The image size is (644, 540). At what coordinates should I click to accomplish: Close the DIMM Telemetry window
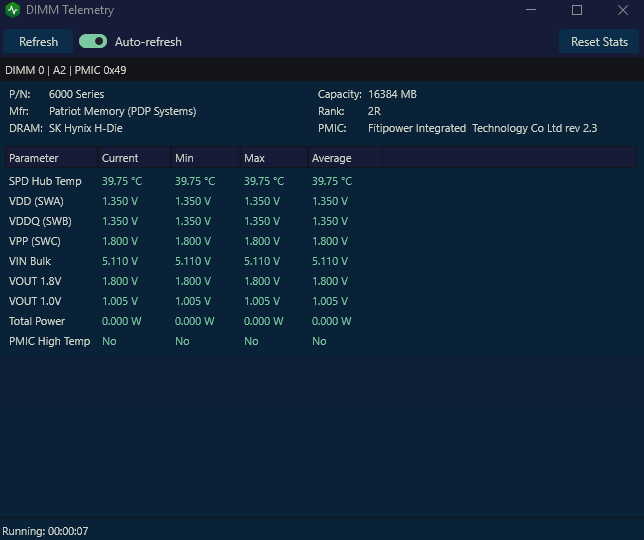click(x=623, y=10)
